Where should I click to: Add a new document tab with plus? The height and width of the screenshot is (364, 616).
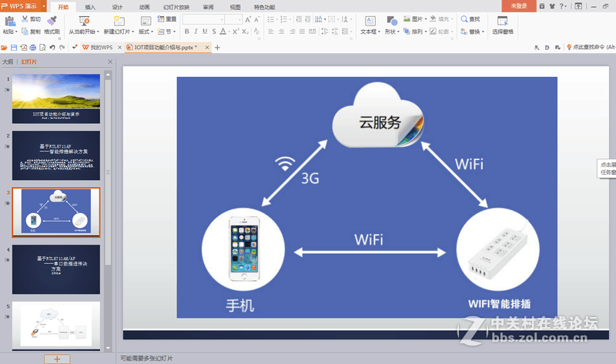coord(217,48)
